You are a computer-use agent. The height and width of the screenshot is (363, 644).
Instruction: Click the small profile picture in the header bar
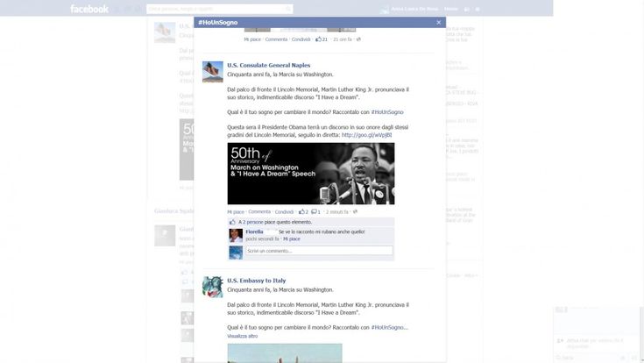[x=385, y=9]
